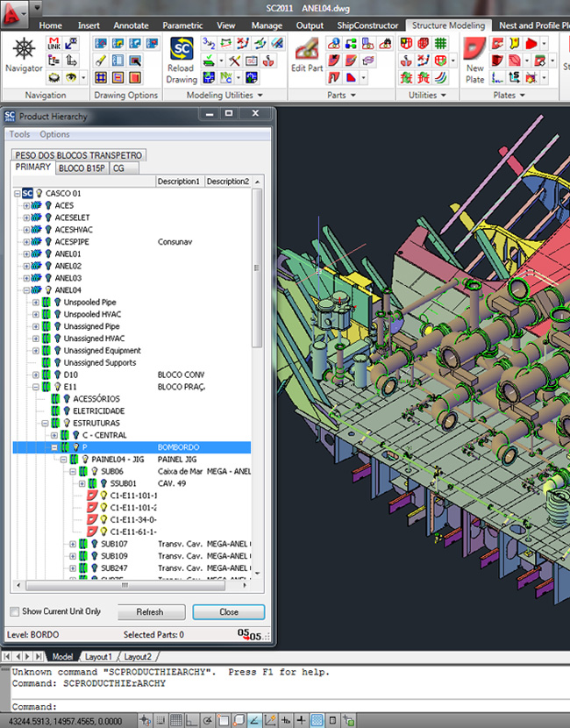570x728 pixels.
Task: Switch to Layout1 tab
Action: click(98, 656)
